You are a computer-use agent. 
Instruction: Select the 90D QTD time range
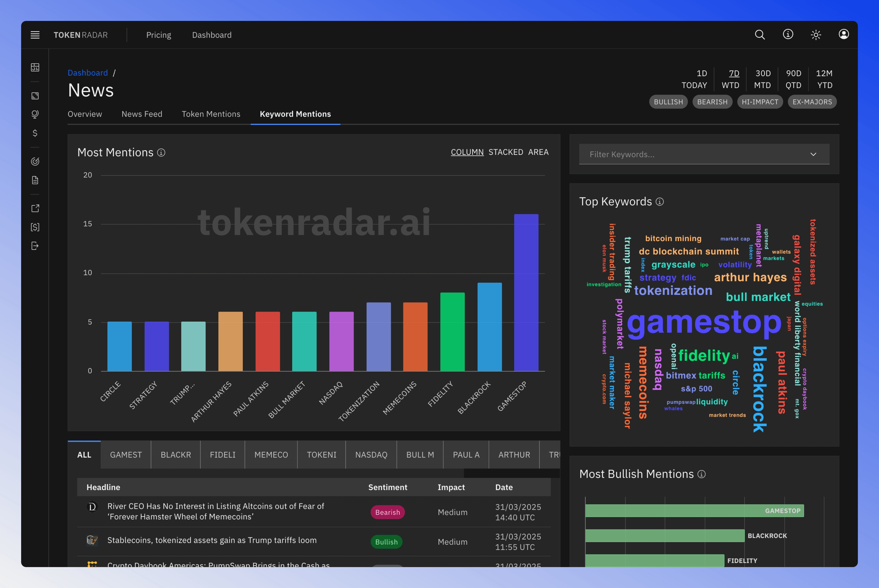tap(793, 79)
